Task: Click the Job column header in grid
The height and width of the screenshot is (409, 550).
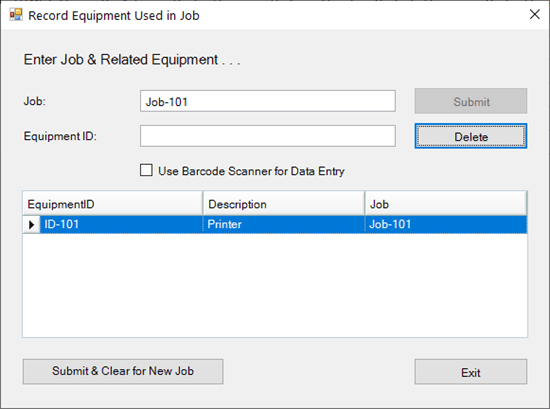Action: coord(446,204)
